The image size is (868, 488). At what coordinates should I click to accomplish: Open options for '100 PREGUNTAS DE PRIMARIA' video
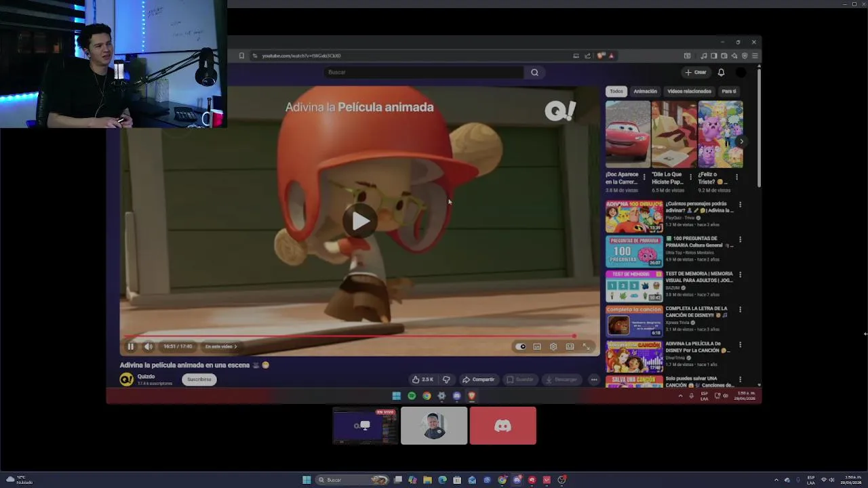pos(740,239)
